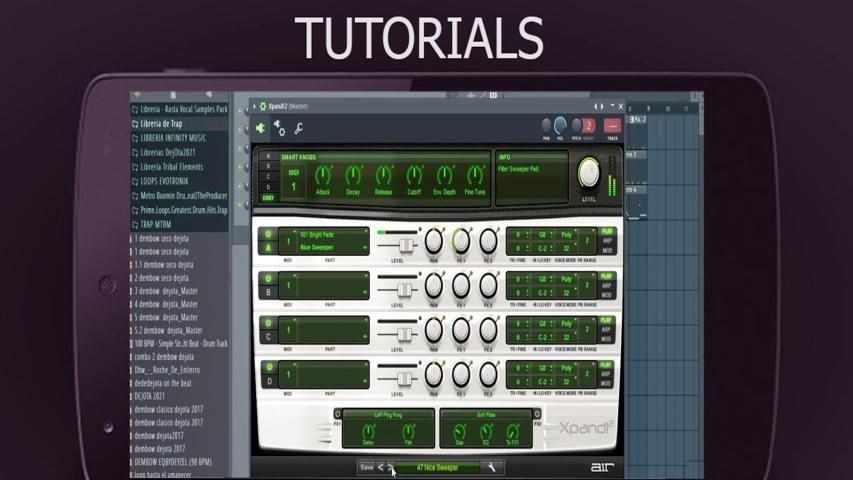Enable part C power button
The height and width of the screenshot is (480, 853).
268,321
